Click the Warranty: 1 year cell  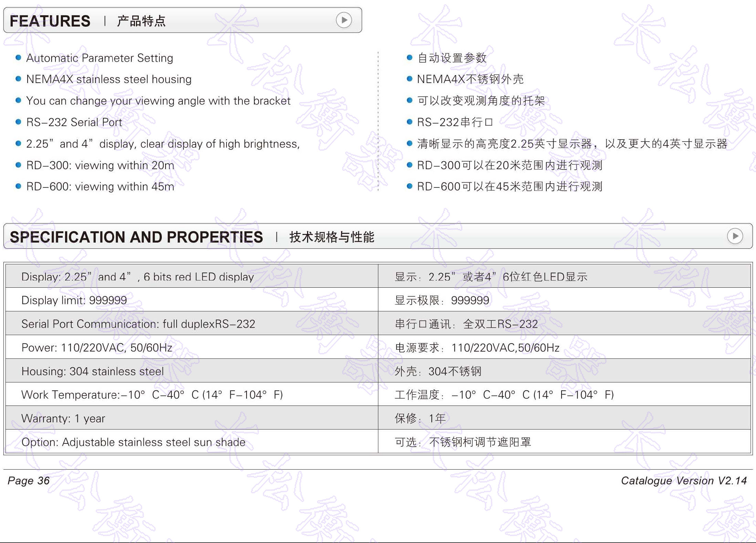coord(63,418)
